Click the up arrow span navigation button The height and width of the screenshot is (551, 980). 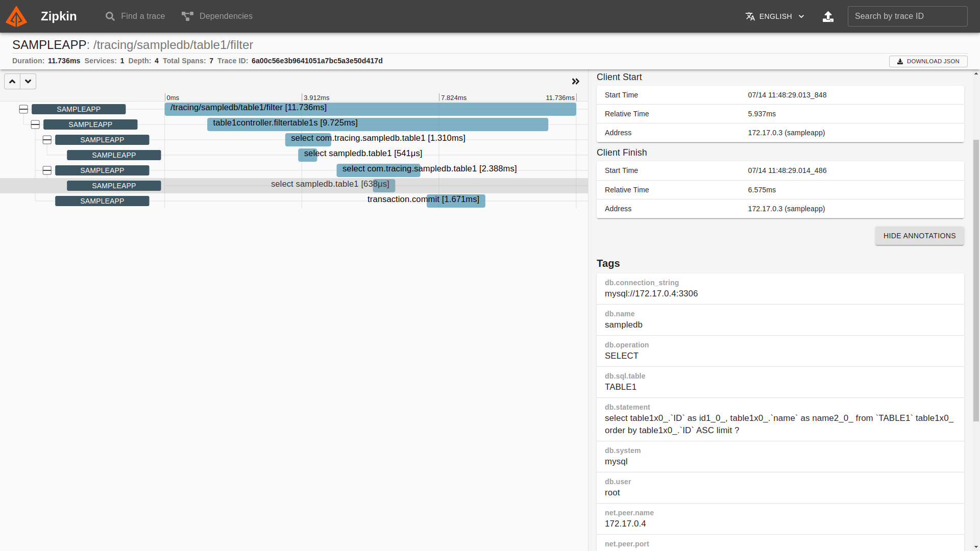(12, 82)
